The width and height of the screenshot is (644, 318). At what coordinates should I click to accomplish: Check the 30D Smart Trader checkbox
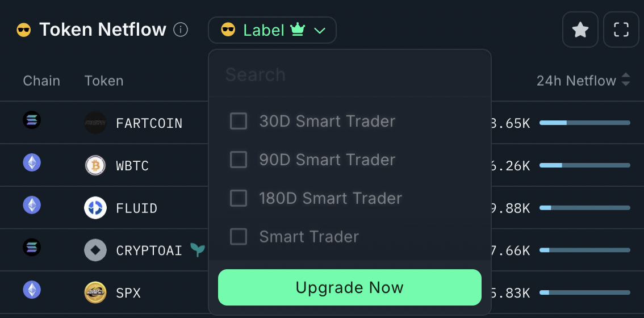[238, 121]
